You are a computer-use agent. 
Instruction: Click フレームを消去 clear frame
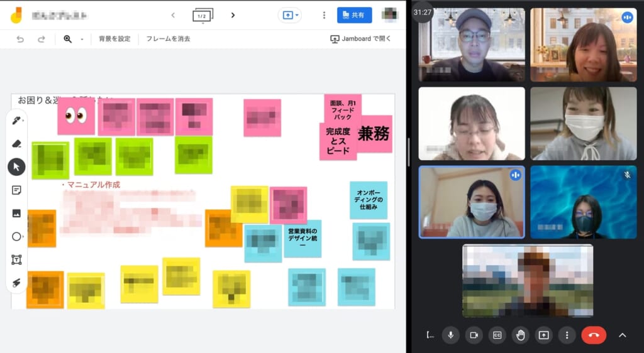tap(168, 39)
